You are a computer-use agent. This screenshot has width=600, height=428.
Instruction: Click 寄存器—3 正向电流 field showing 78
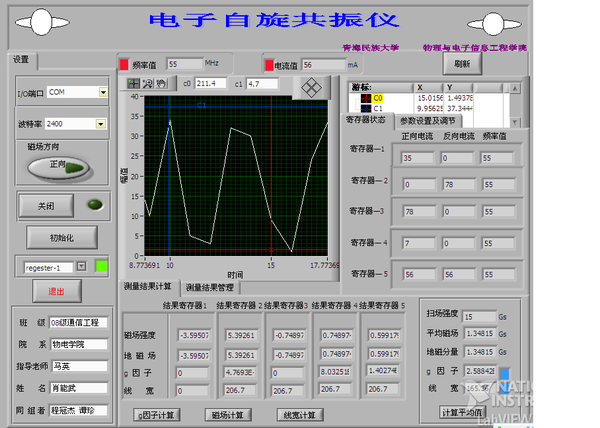(x=419, y=212)
